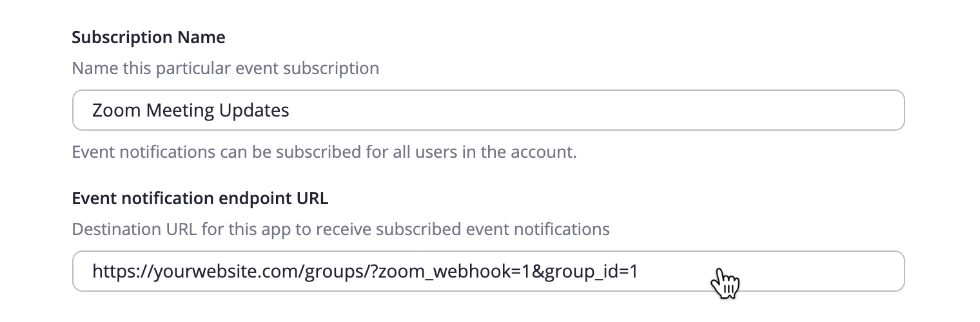Focus the Subscription Name input field
Viewport: 980px width, 322px height.
coord(488,110)
